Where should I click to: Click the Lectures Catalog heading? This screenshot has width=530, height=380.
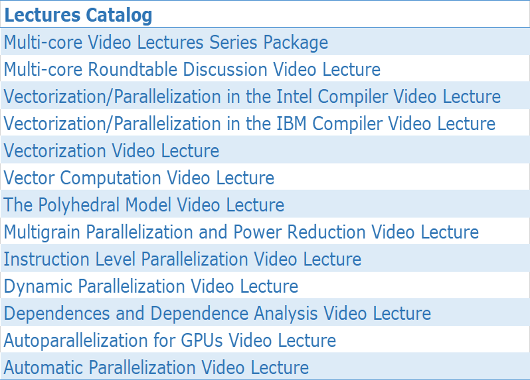78,16
